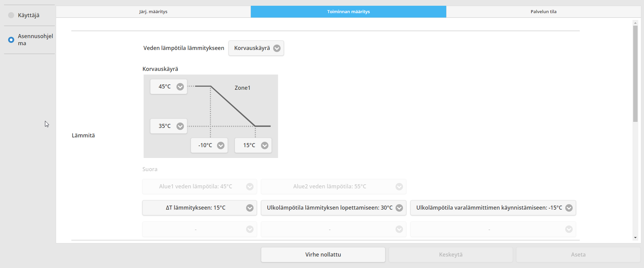This screenshot has height=268, width=644.
Task: Open the Toiminnan määritys tab
Action: tap(348, 11)
